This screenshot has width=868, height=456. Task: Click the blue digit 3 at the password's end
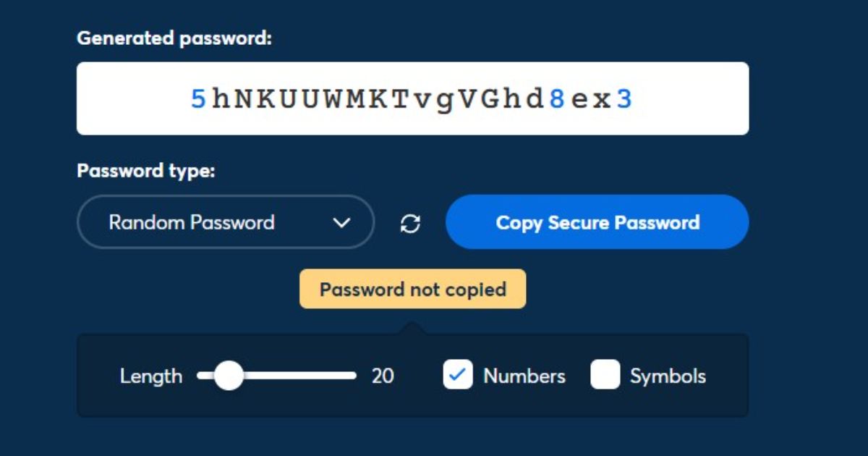tap(624, 99)
